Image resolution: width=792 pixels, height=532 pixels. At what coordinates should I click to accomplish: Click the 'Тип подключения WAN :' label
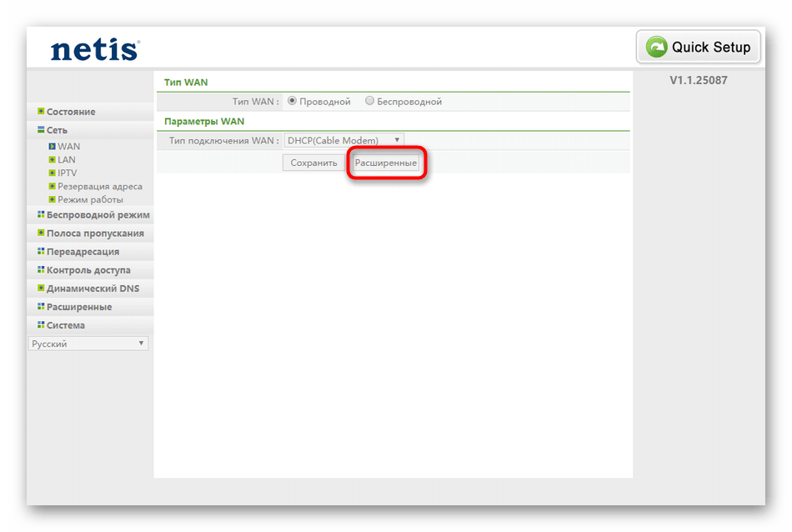pos(223,140)
